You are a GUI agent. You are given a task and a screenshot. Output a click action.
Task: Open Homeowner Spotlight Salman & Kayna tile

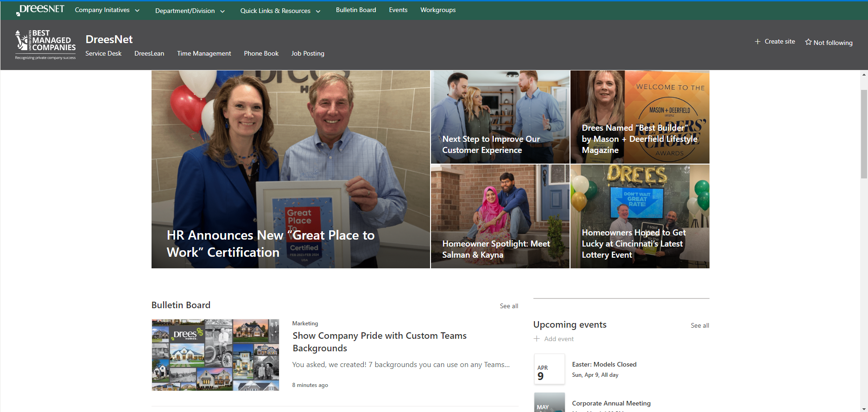coord(500,216)
